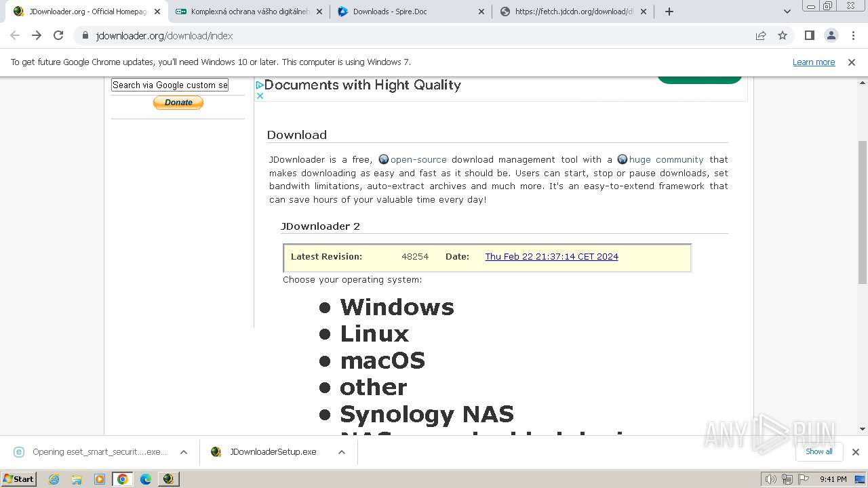This screenshot has width=868, height=488.
Task: Click the address bar URL
Action: 164,36
